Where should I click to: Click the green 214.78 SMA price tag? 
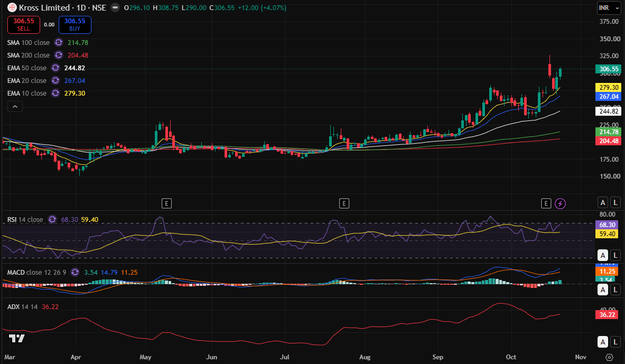(608, 132)
